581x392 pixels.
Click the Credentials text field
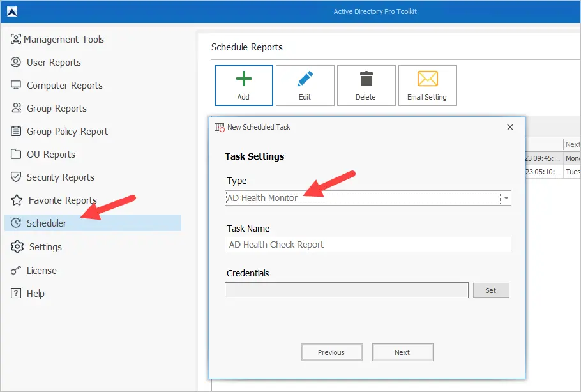pos(347,290)
